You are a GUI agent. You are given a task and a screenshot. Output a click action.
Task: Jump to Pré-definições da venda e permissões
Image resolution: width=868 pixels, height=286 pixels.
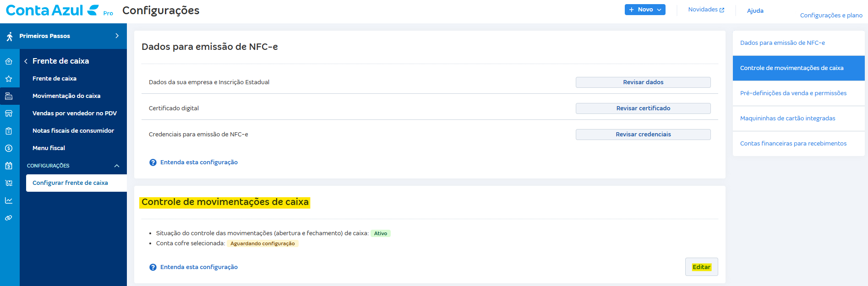point(799,93)
